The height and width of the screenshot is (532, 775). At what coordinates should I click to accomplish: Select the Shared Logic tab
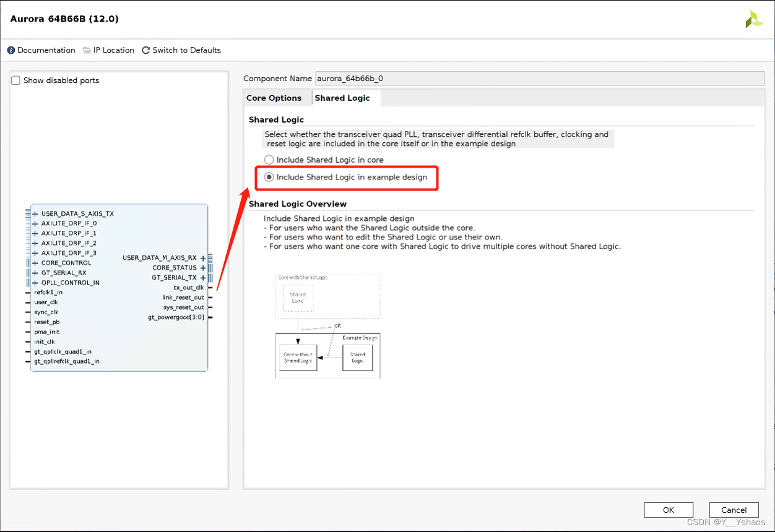[x=342, y=98]
